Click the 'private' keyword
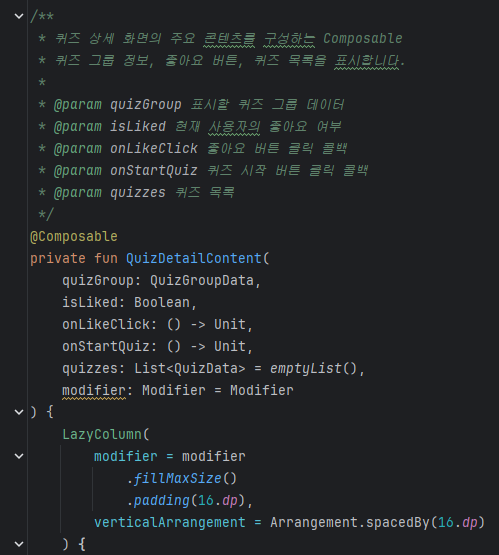This screenshot has width=499, height=555. point(58,258)
